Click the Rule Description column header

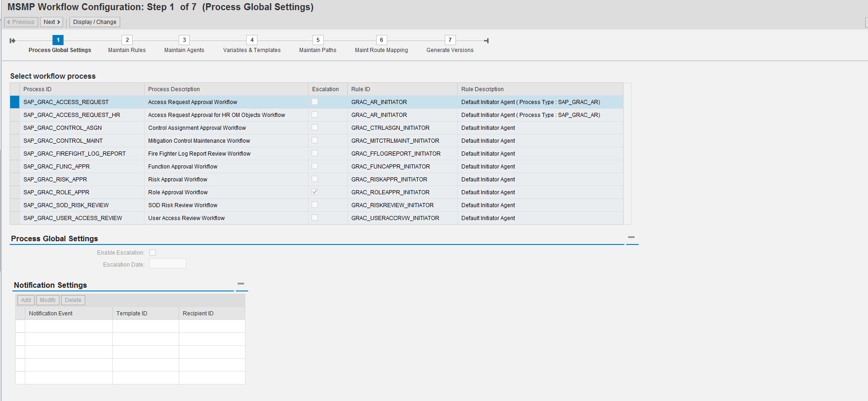(540, 89)
